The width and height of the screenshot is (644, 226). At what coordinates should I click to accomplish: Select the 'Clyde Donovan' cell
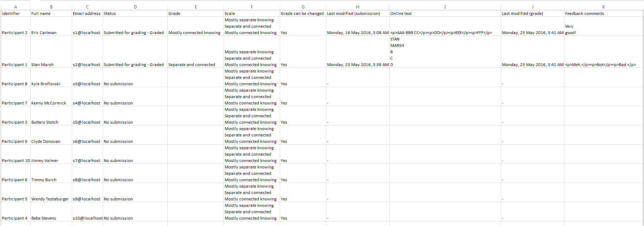coord(51,135)
